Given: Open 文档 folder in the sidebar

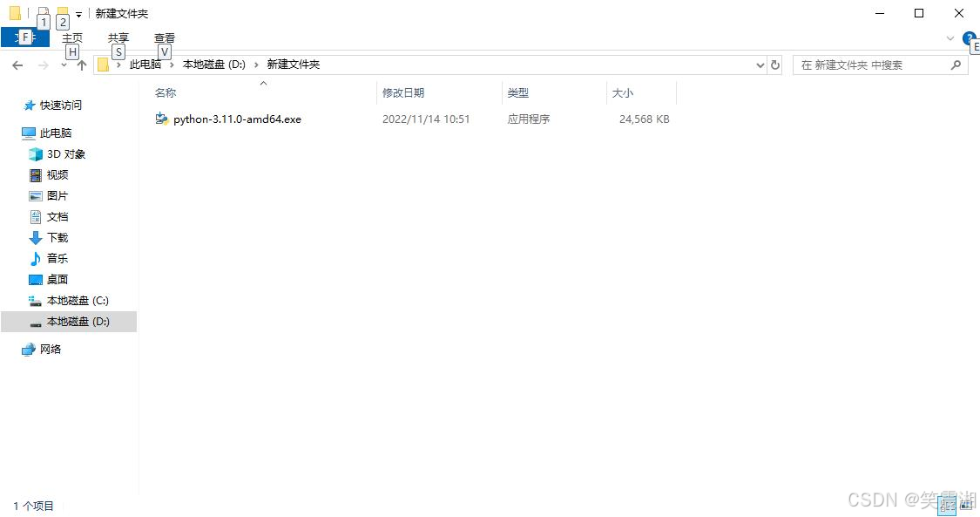Looking at the screenshot, I should coord(57,217).
